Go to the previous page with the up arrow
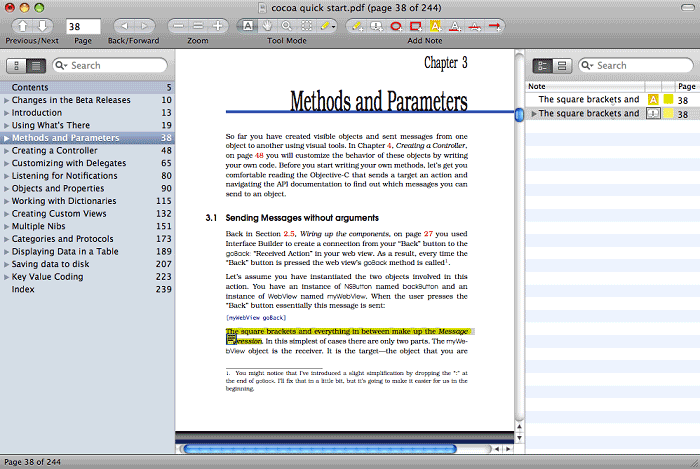The height and width of the screenshot is (469, 700). 22,26
